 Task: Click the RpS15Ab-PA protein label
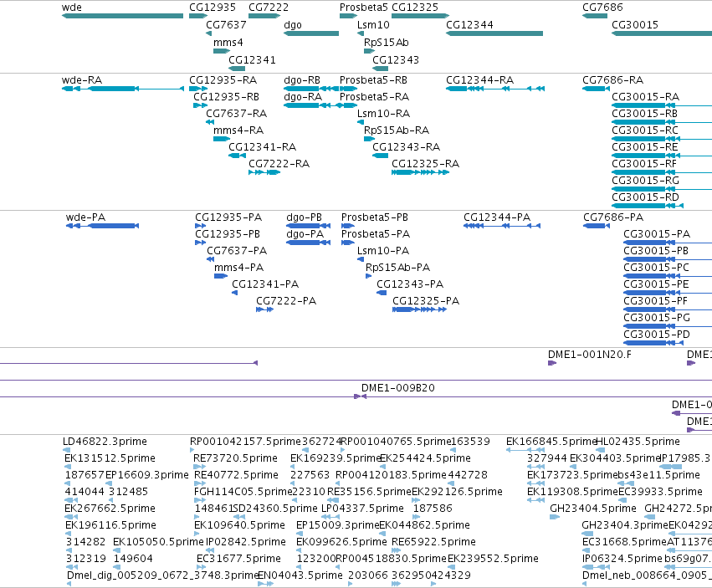397,268
